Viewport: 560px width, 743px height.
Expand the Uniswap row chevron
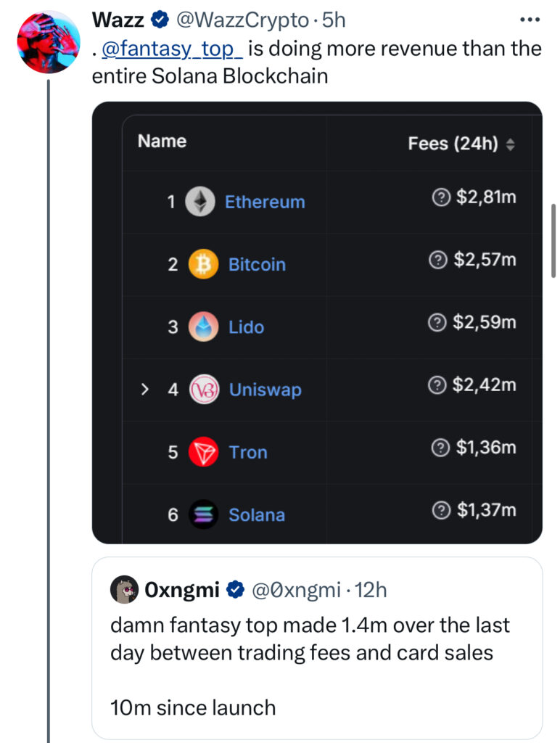tap(145, 390)
